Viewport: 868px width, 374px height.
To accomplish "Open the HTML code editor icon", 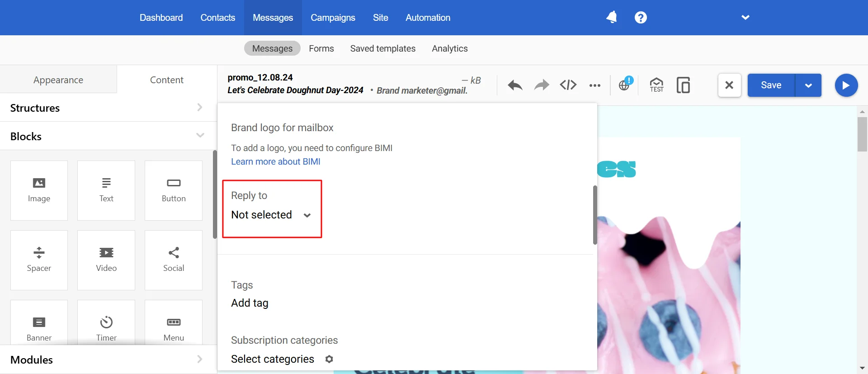I will 568,85.
